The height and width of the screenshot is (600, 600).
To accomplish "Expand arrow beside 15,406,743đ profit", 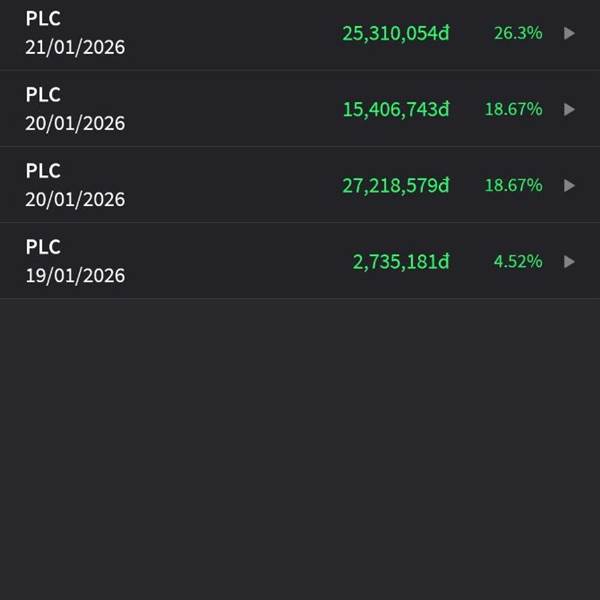I will coord(569,109).
